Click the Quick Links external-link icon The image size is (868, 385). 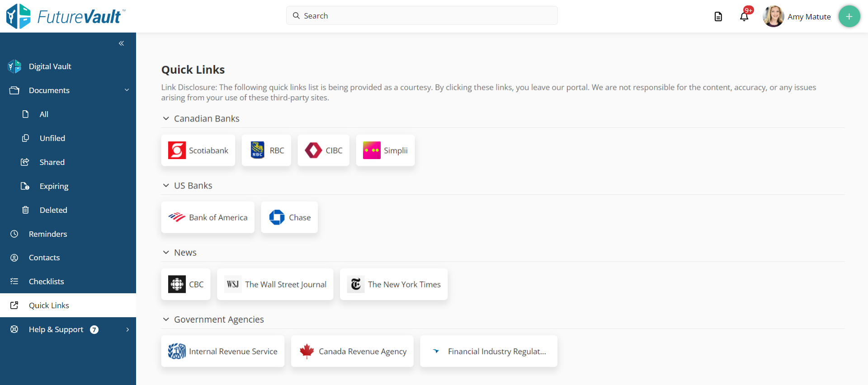tap(14, 305)
